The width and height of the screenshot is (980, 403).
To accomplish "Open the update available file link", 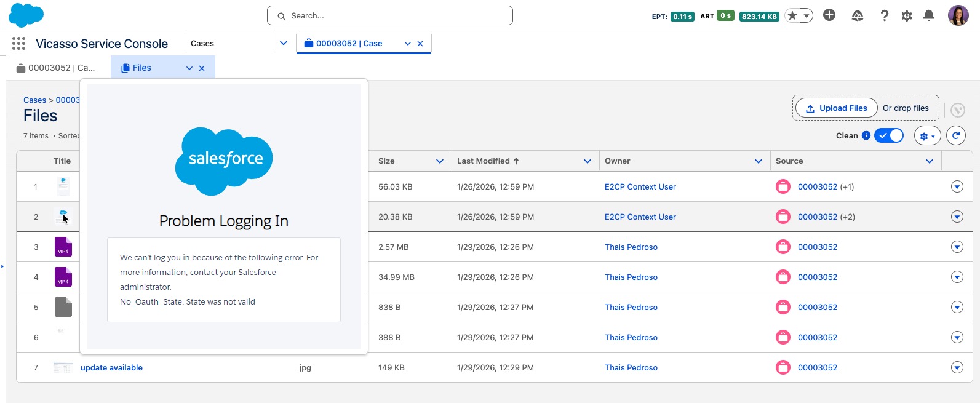I will tap(111, 367).
